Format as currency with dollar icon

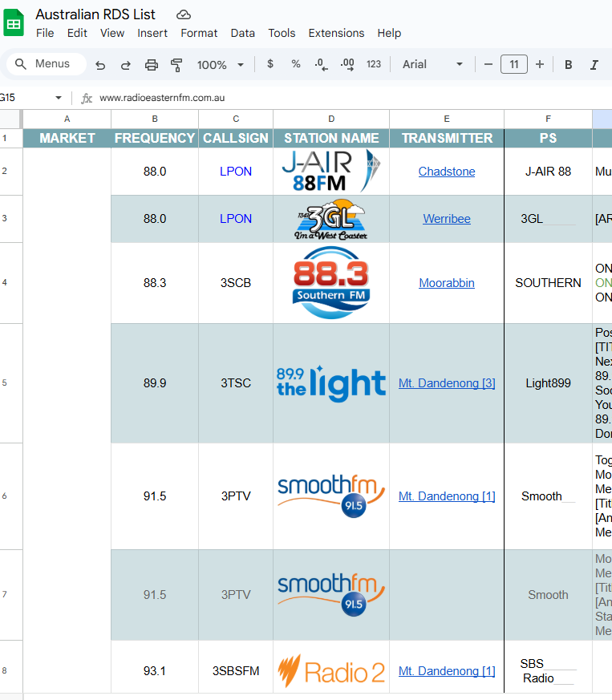coord(270,64)
